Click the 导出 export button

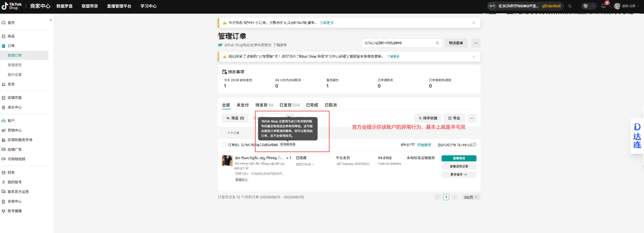(454, 118)
